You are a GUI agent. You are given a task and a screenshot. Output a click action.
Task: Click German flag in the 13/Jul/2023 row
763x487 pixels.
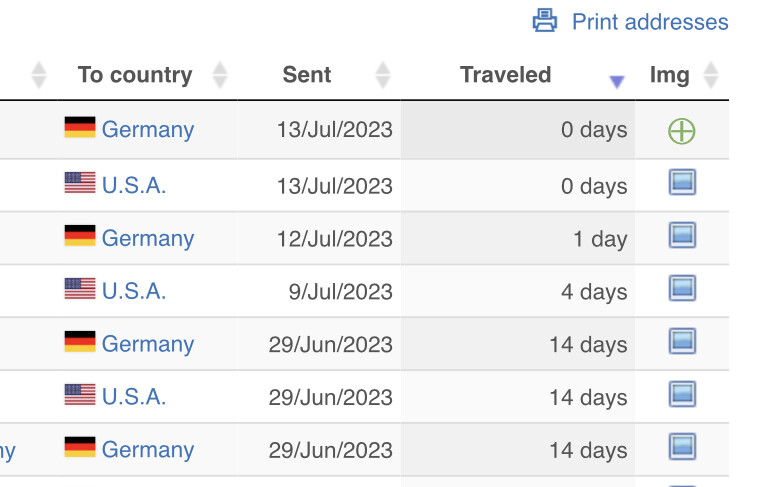[80, 128]
